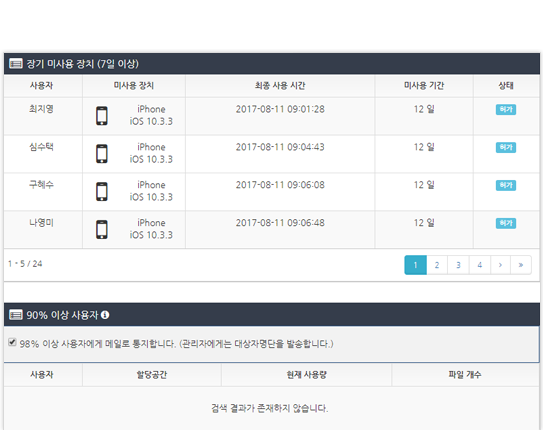Screen dimensions: 543x430
Task: Click the 미사용 기간 column header
Action: pos(424,86)
